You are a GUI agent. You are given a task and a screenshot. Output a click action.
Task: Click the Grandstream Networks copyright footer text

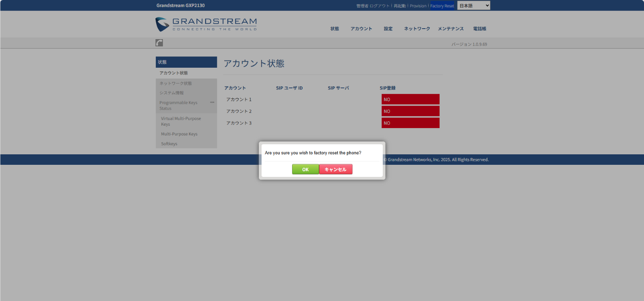[436, 160]
